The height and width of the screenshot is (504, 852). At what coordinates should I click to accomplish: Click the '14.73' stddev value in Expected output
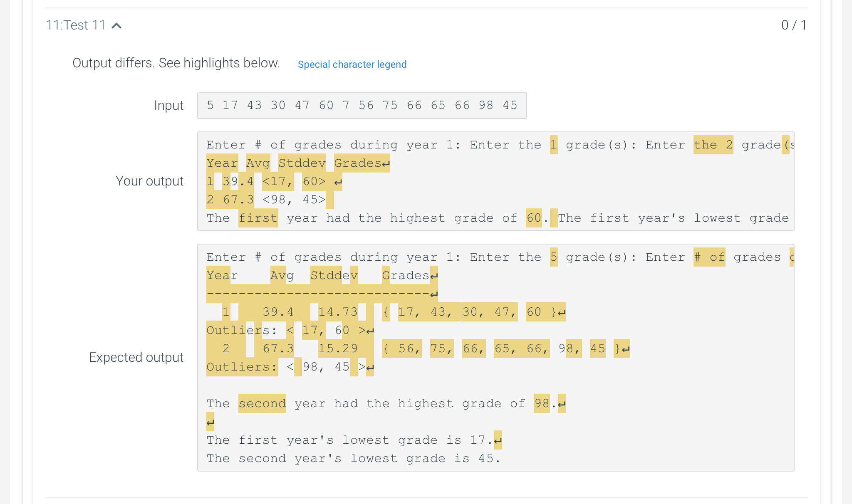(x=338, y=312)
